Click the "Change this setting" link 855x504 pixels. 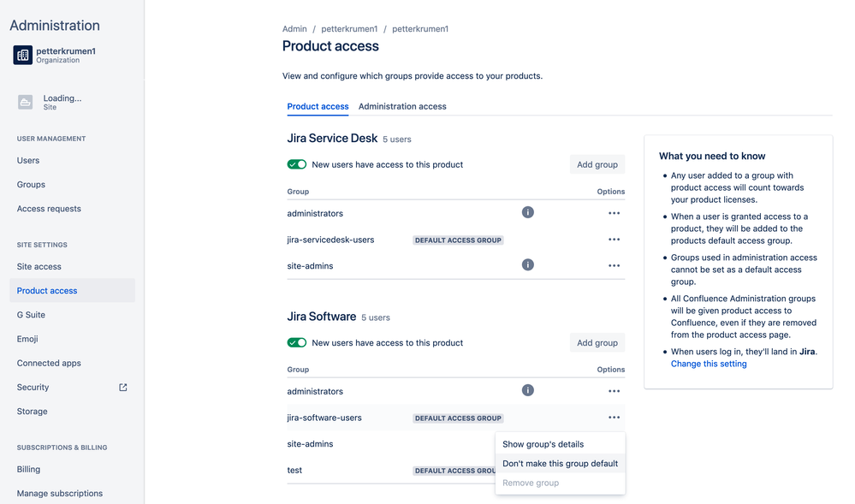pyautogui.click(x=709, y=364)
